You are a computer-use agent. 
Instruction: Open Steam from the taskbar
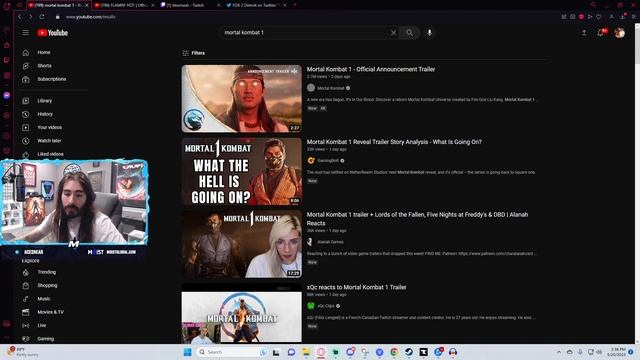tap(409, 352)
